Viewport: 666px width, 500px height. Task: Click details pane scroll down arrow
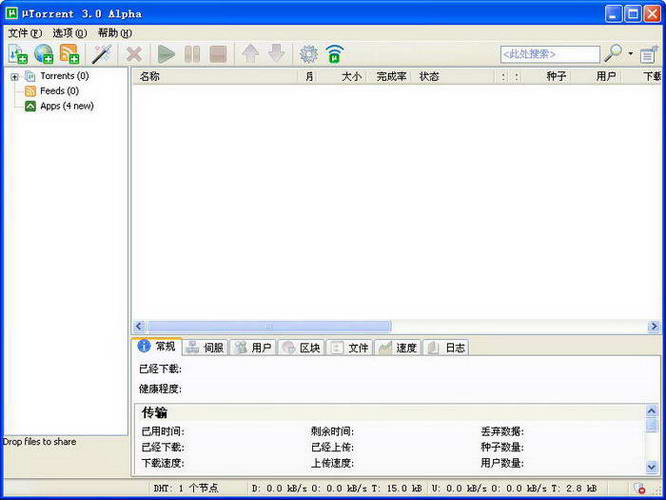[x=652, y=467]
